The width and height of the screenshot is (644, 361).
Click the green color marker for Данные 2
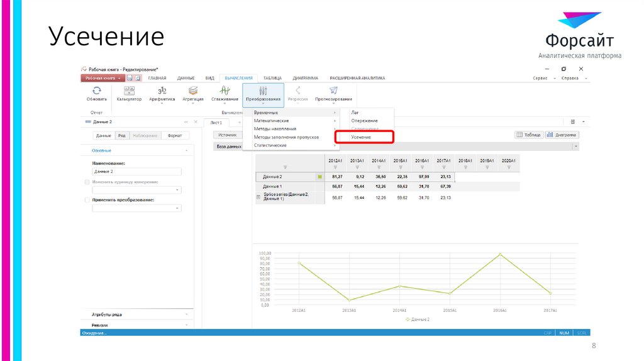(319, 177)
